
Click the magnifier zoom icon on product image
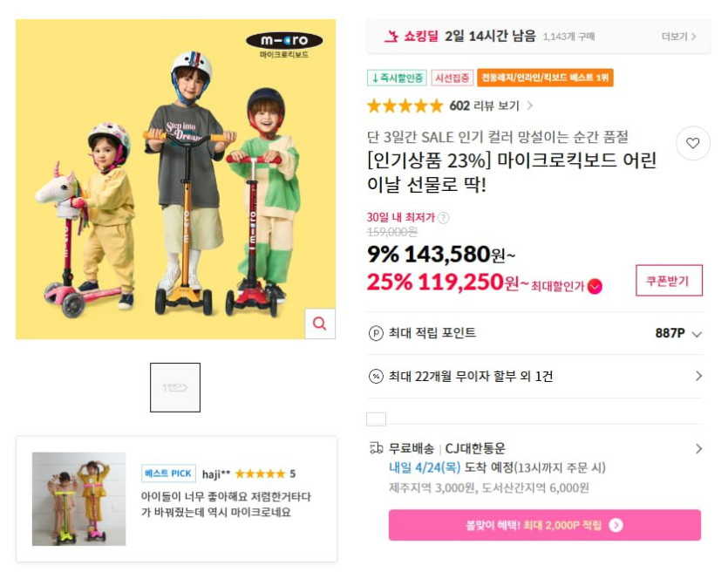(x=320, y=323)
